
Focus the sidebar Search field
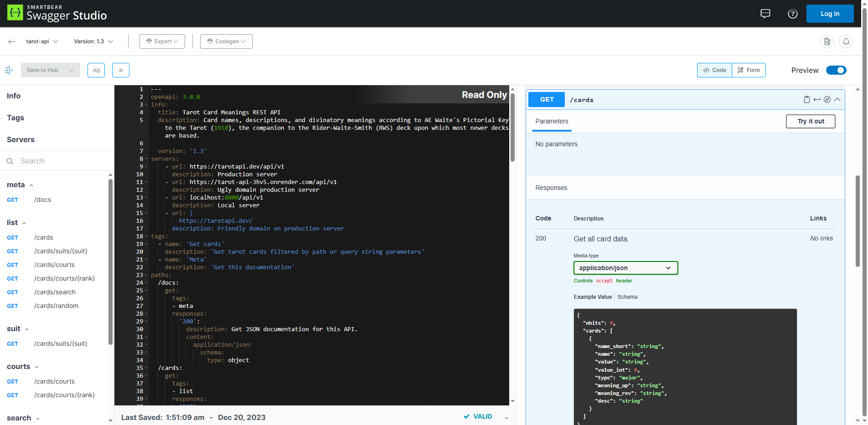pyautogui.click(x=57, y=161)
